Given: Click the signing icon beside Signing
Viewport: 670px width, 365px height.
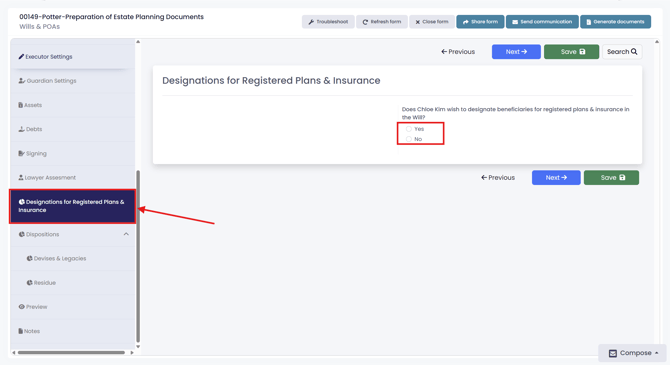Looking at the screenshot, I should 21,153.
